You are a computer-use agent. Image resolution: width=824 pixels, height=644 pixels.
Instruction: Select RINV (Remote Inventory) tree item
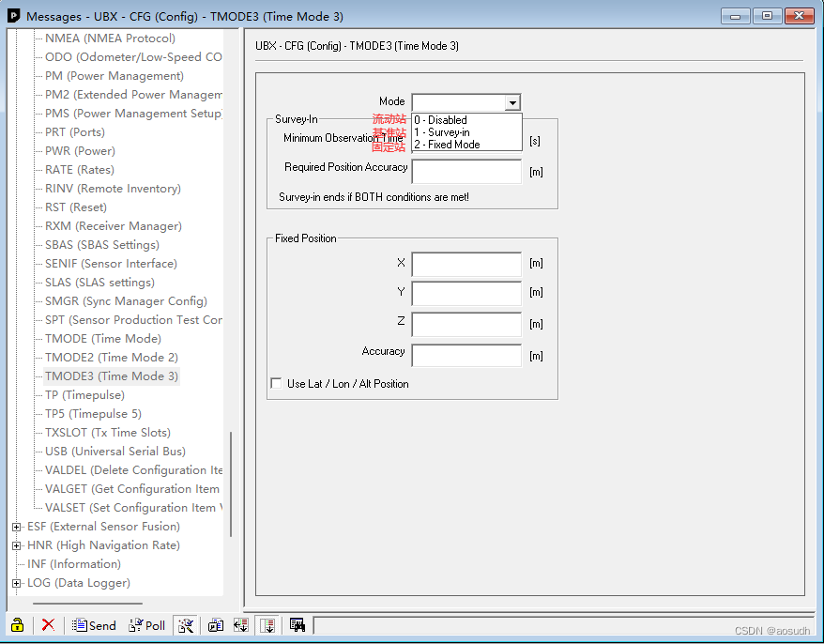pos(113,189)
